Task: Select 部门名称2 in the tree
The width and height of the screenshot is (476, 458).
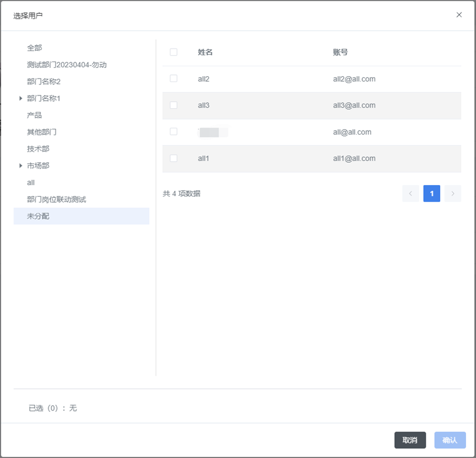Action: (44, 81)
